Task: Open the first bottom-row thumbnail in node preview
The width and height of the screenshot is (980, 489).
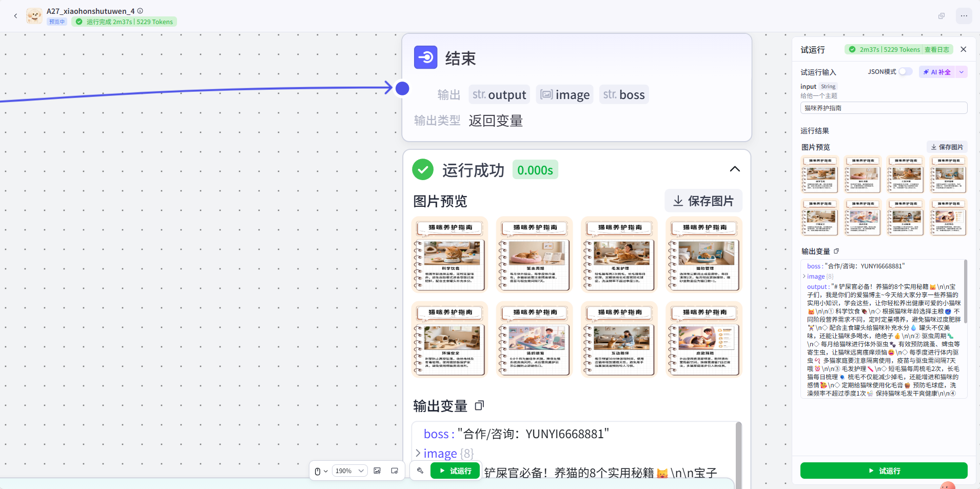Action: tap(449, 340)
